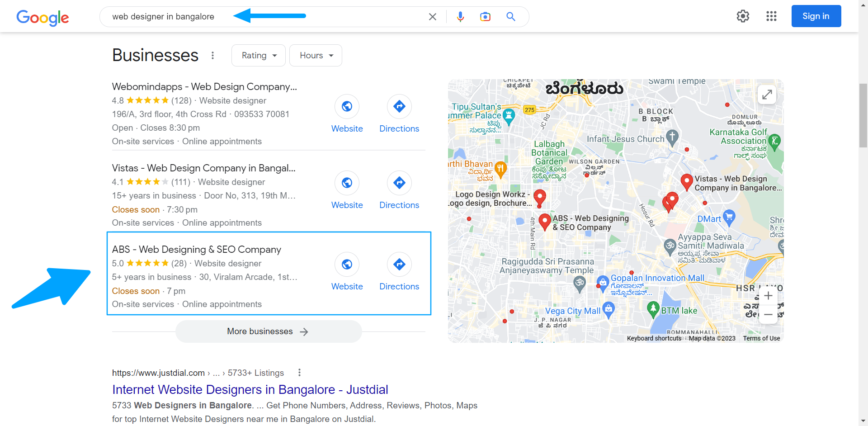
Task: Clear the search box with X
Action: tap(433, 17)
